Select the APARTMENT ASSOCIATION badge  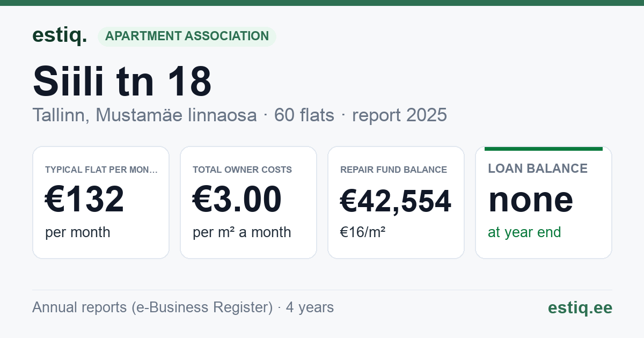coord(187,36)
